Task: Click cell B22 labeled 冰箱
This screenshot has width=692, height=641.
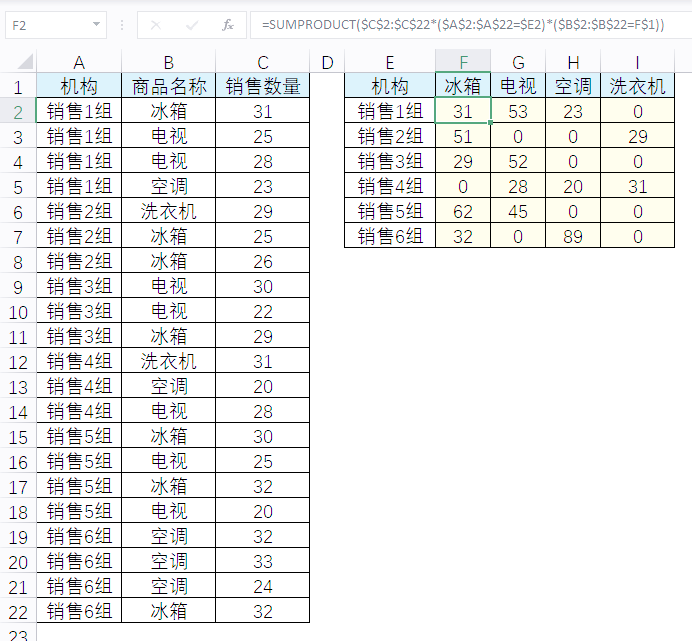Action: pyautogui.click(x=169, y=611)
